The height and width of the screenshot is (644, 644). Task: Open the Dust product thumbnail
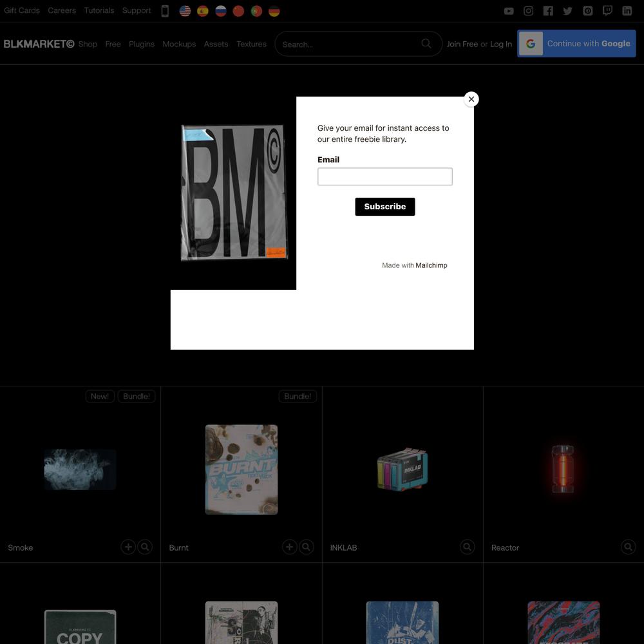(402, 623)
